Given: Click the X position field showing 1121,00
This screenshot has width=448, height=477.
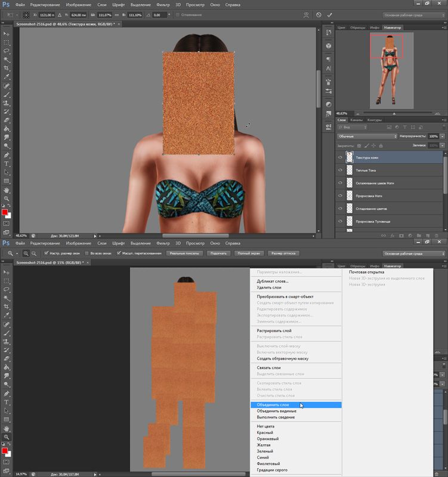Looking at the screenshot, I should [47, 15].
